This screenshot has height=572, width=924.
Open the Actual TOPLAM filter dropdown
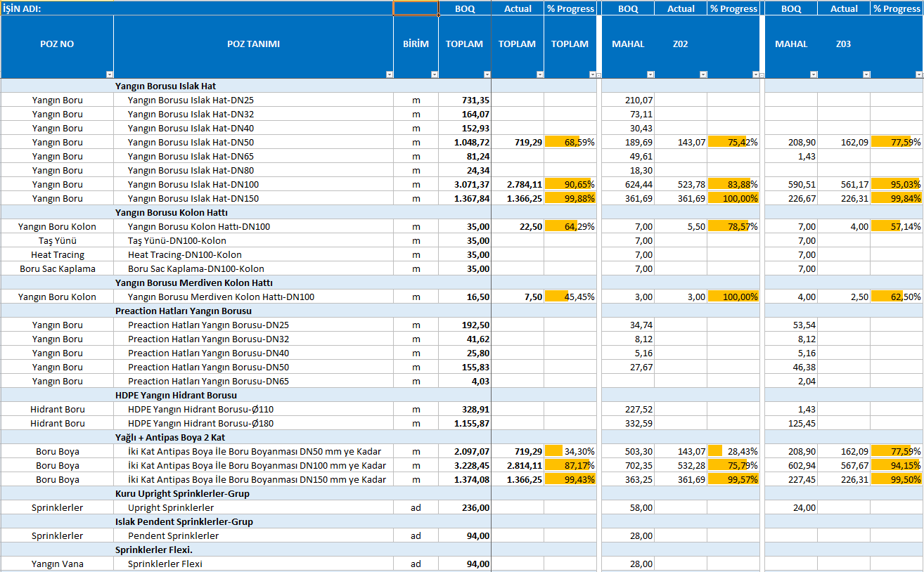click(539, 74)
